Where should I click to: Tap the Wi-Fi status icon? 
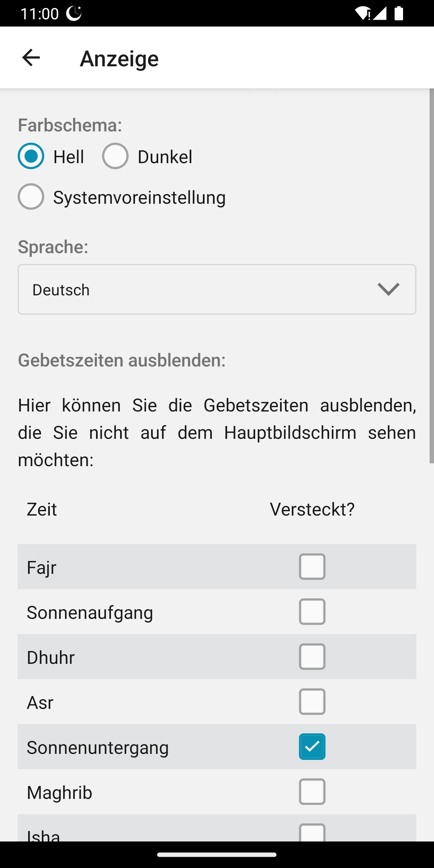point(362,13)
